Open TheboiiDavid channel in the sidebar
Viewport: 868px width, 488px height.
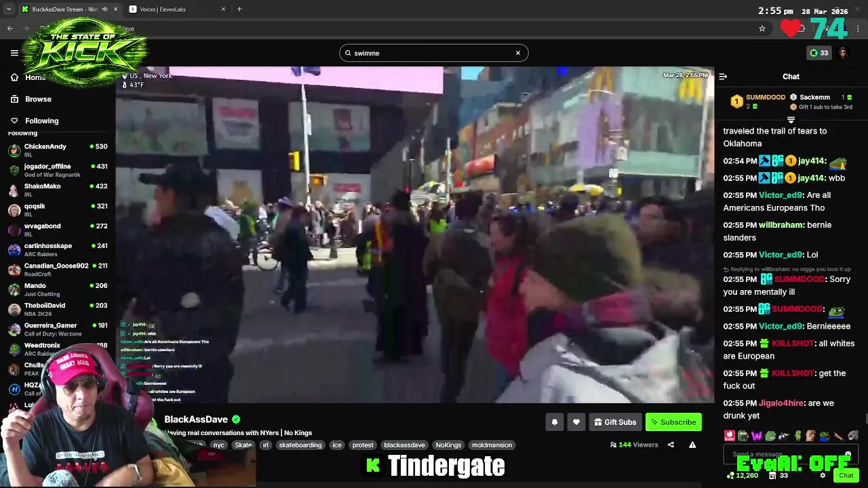[x=58, y=309]
